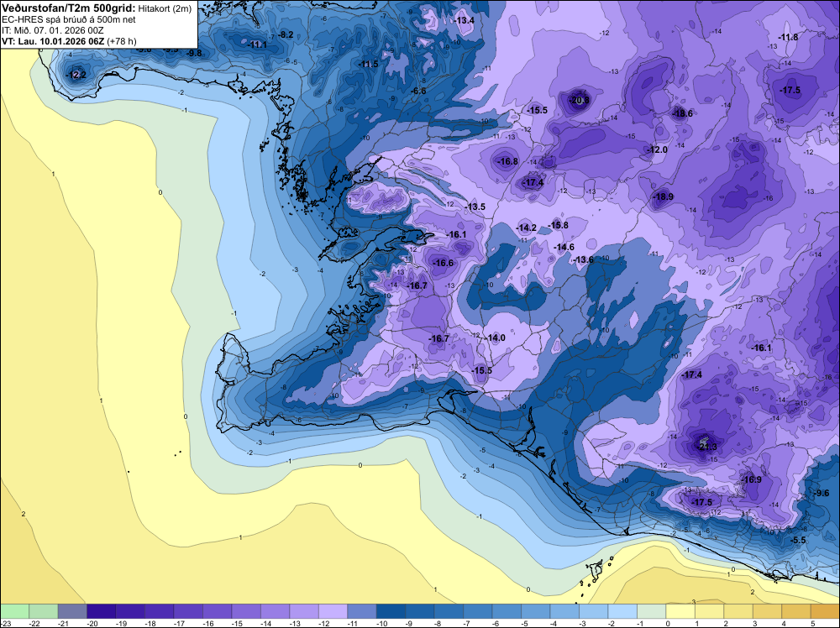Viewport: 840px width, 628px height.
Task: Click the -16.6 temperature label
Action: tap(443, 263)
